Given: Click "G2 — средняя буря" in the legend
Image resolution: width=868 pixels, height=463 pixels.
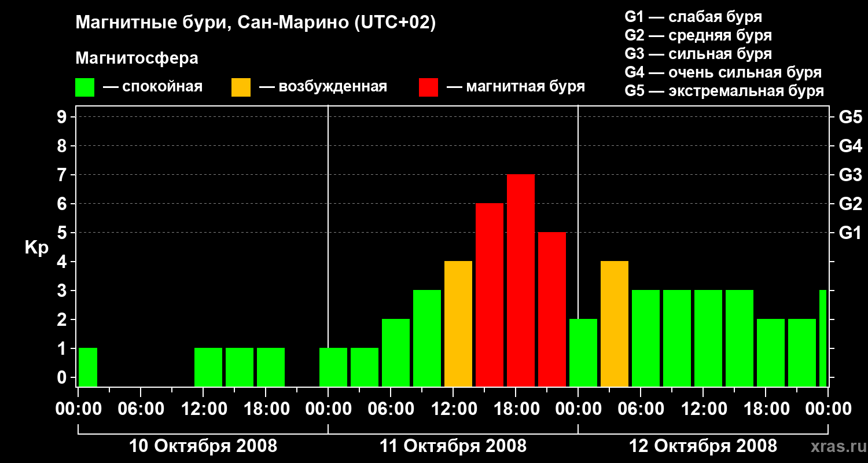Looking at the screenshot, I should pyautogui.click(x=698, y=35).
